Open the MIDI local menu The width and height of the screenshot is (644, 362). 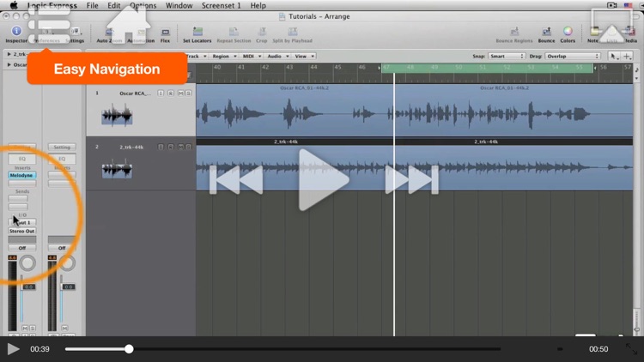[252, 57]
